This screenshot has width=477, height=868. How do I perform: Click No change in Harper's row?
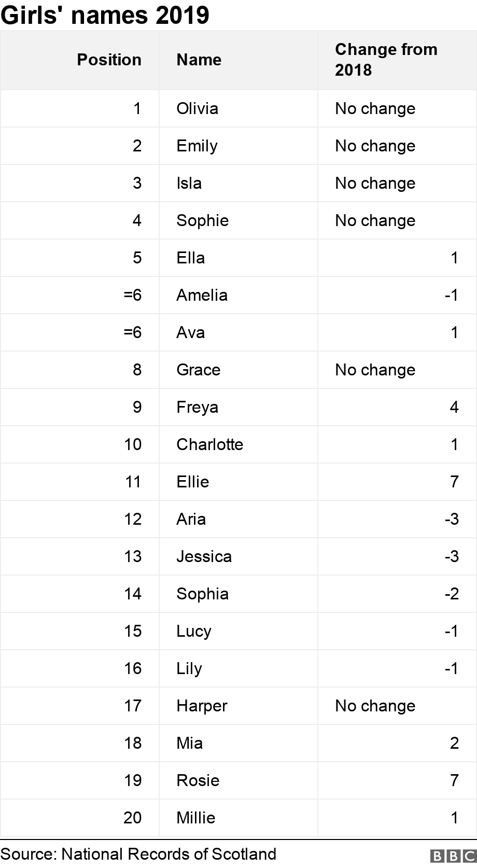pos(375,706)
